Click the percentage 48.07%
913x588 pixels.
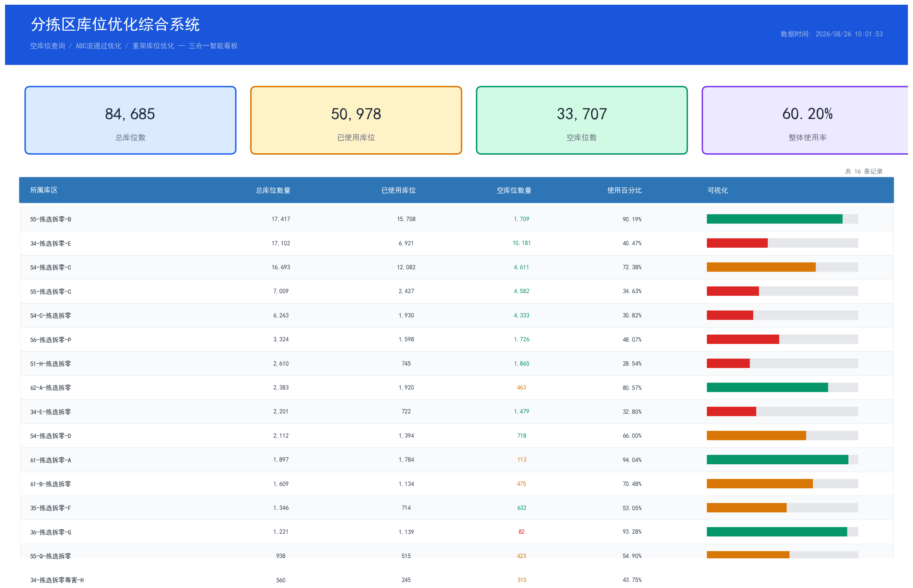pyautogui.click(x=632, y=339)
